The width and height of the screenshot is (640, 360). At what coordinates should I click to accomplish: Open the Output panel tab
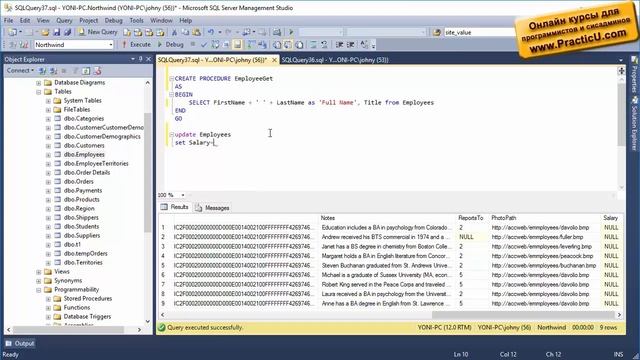click(19, 344)
